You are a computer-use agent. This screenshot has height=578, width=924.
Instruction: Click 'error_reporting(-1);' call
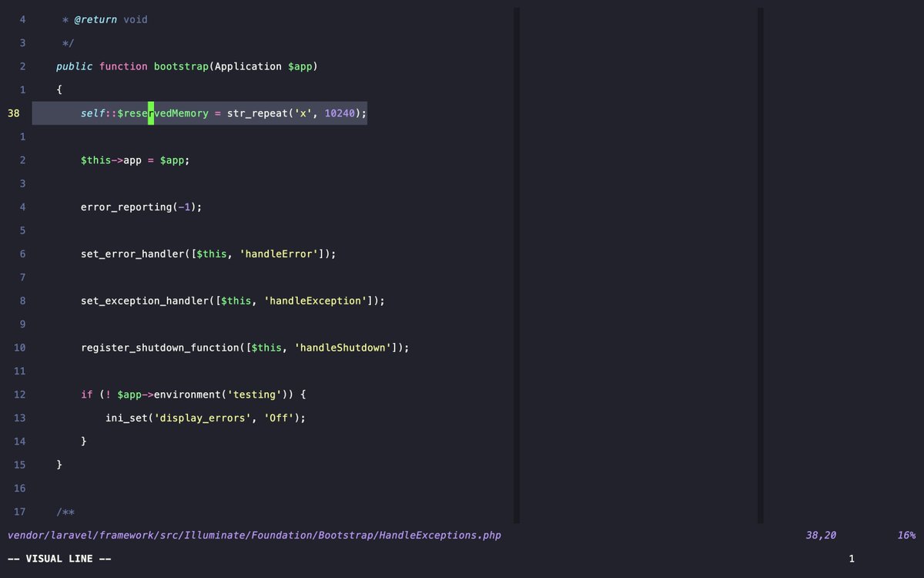141,207
